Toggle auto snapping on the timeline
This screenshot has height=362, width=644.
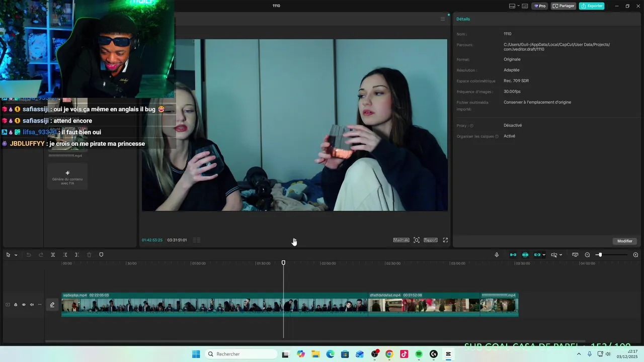[x=525, y=255]
